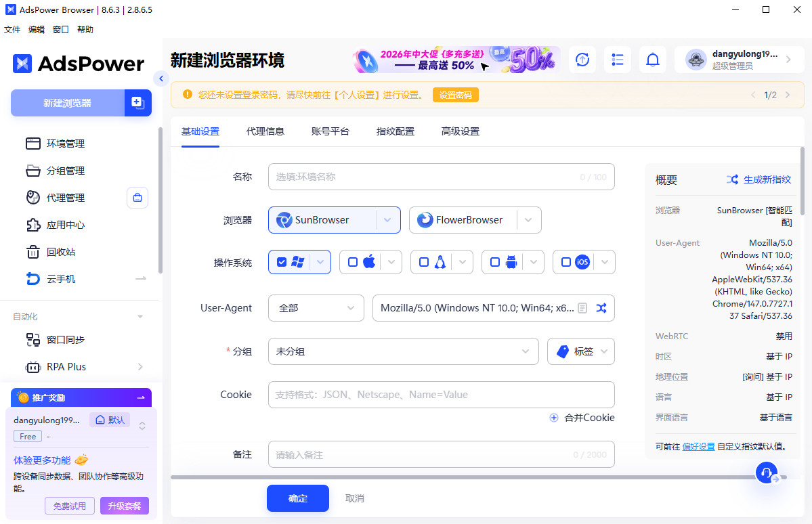Click the Cookie input field
Viewport: 812px width, 524px height.
(441, 395)
